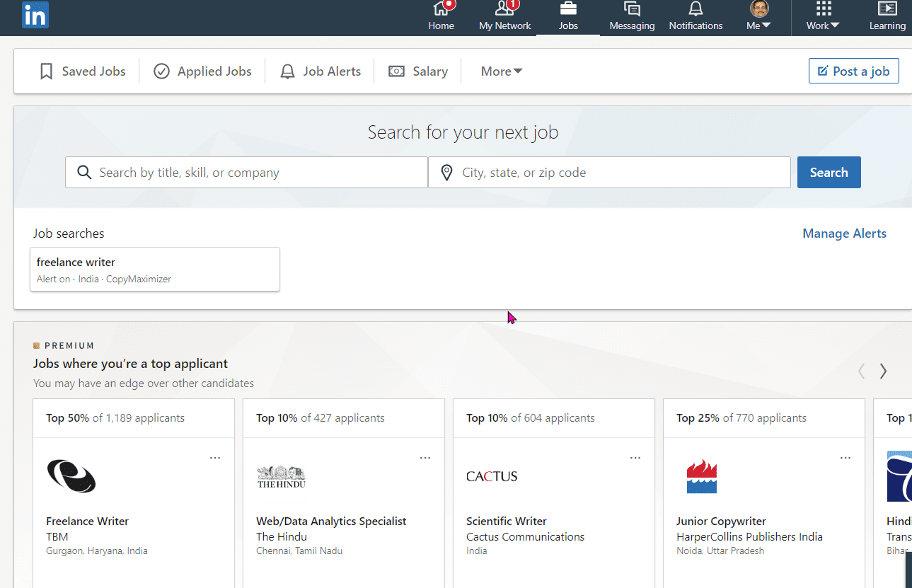Focus the title, skill, or company search field
Screen dimensions: 912x588
pos(246,173)
